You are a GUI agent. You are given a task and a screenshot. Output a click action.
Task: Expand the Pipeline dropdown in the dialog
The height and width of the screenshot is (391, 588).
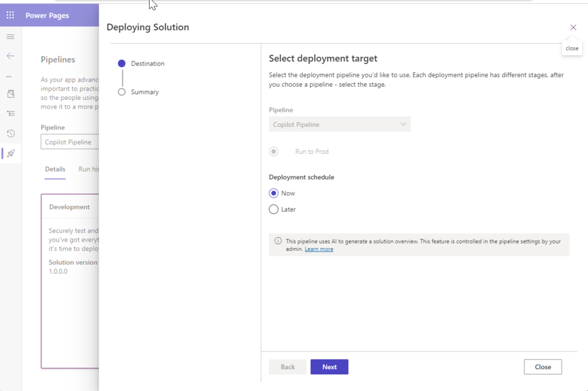point(340,125)
